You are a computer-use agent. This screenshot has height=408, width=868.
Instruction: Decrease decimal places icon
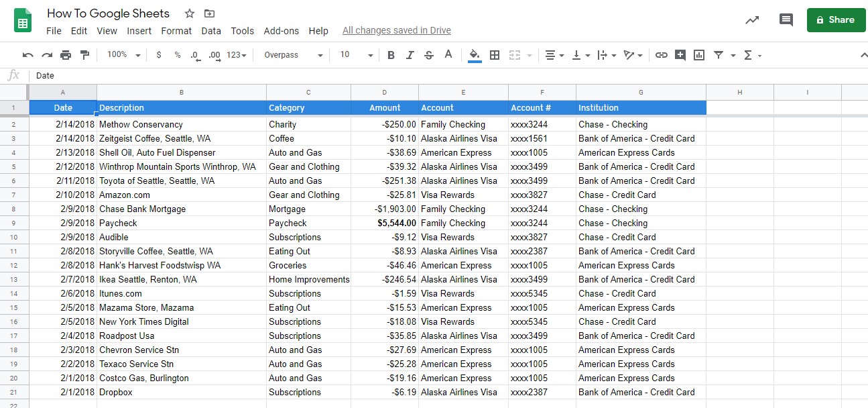coord(195,55)
